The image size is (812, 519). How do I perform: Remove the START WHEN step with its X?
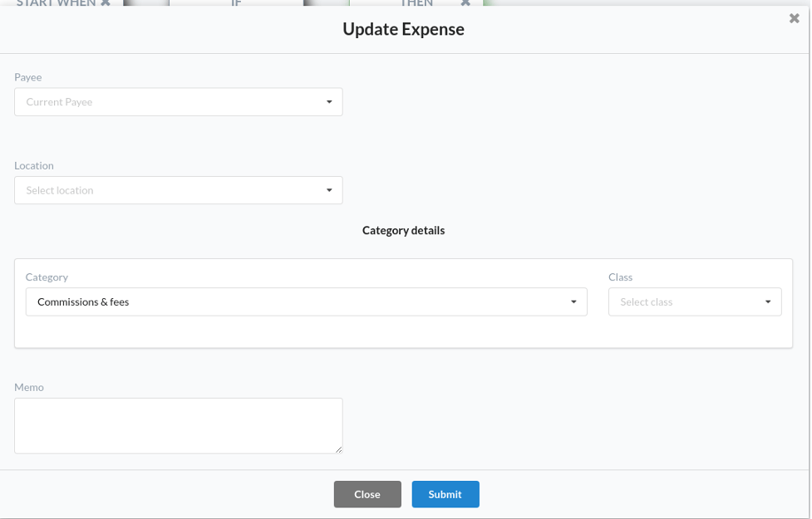pyautogui.click(x=105, y=2)
